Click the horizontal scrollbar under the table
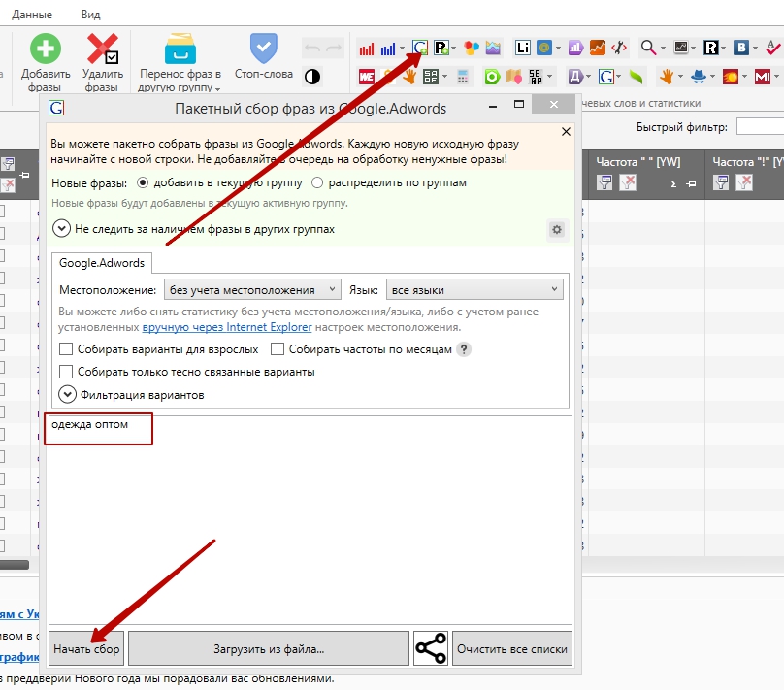 click(15, 565)
